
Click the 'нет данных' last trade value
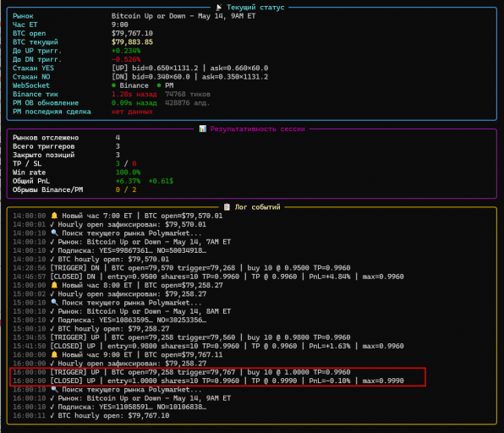132,112
